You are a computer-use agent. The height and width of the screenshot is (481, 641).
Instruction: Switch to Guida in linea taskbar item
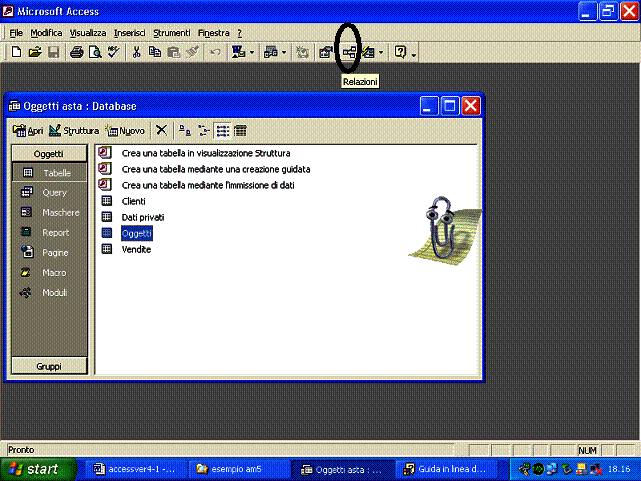[446, 469]
